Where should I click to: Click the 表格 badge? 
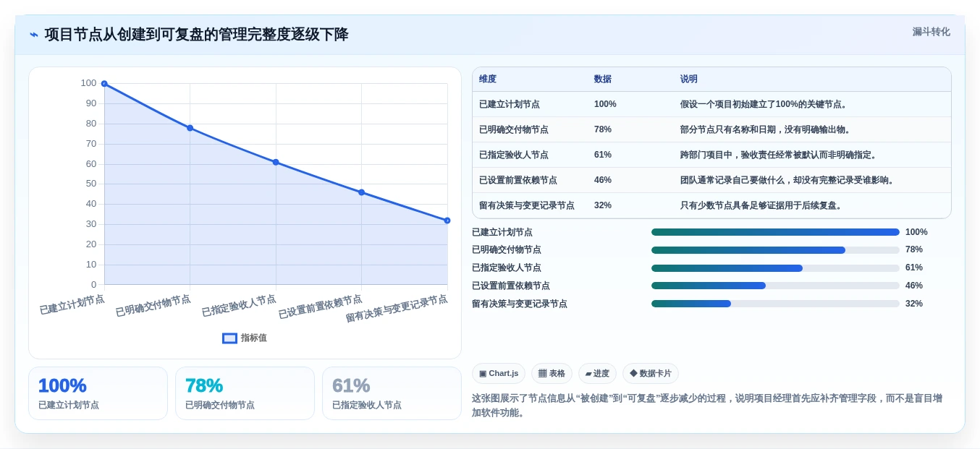click(552, 374)
